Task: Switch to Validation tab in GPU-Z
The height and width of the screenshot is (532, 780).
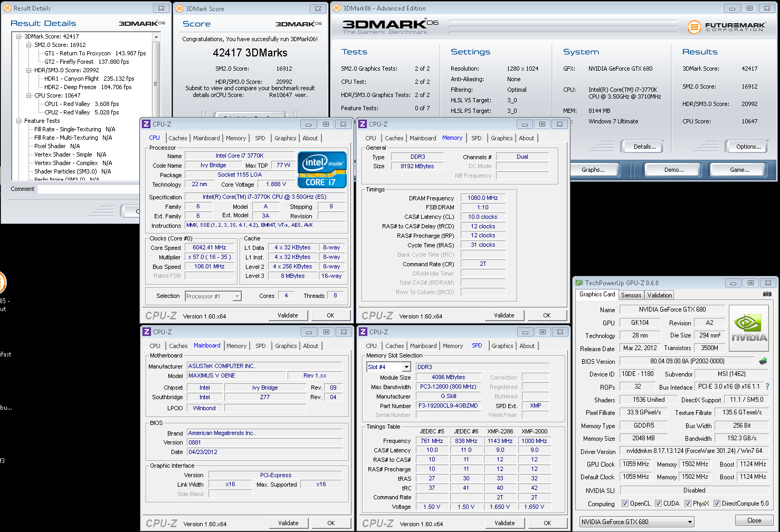Action: [x=660, y=295]
